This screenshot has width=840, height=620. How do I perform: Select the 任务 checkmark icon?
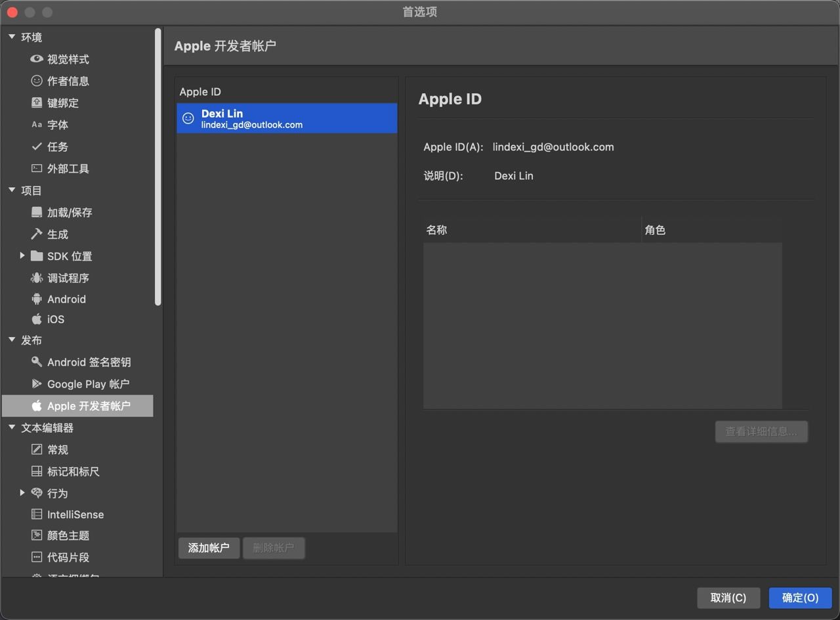tap(37, 146)
